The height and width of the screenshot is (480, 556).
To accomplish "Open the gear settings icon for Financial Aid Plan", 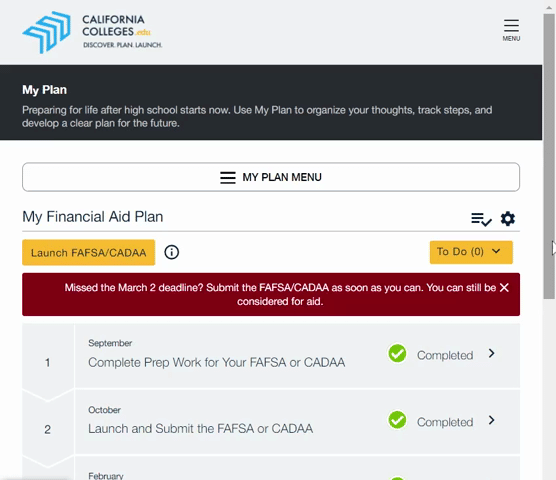I will click(508, 219).
